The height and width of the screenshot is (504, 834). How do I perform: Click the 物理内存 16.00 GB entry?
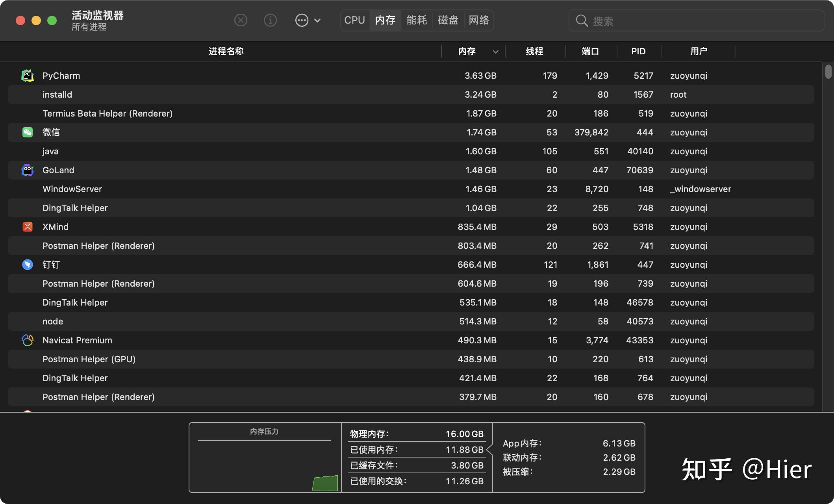[417, 434]
